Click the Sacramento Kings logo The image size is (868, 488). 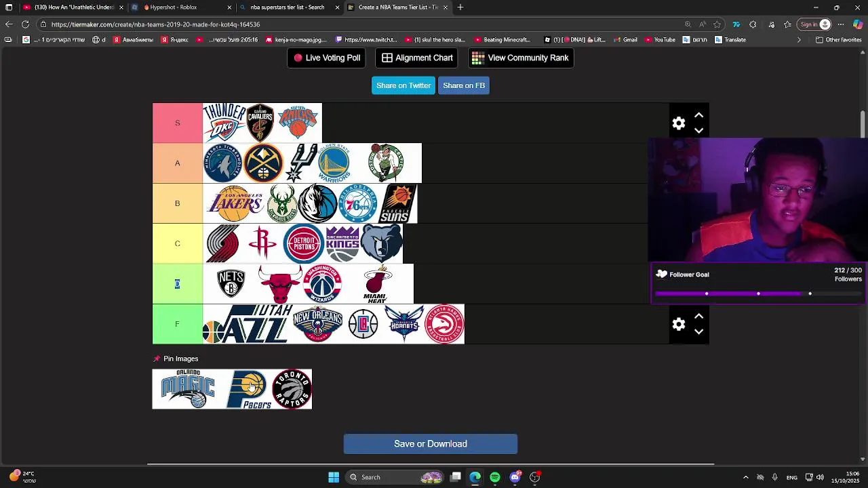coord(342,244)
